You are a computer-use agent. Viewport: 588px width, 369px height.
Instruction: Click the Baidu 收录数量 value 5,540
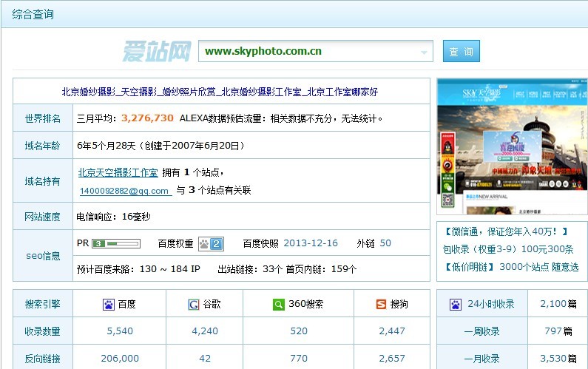point(120,331)
